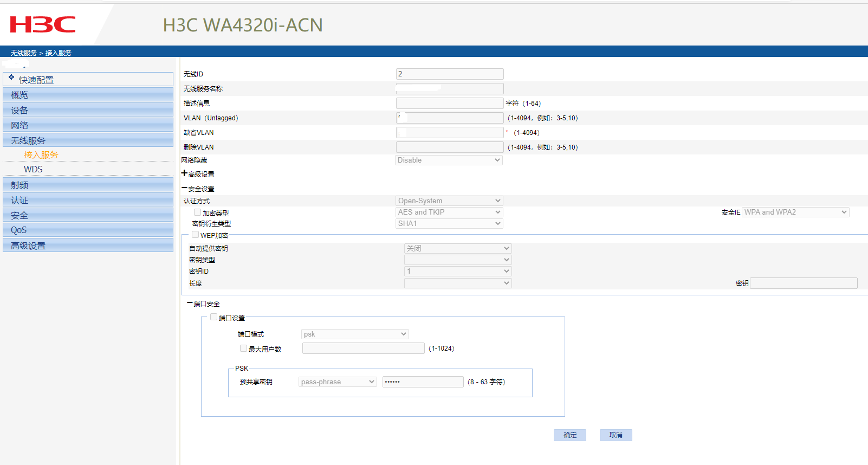Click the H3C WA4320i-ACN title text
868x465 pixels.
243,25
